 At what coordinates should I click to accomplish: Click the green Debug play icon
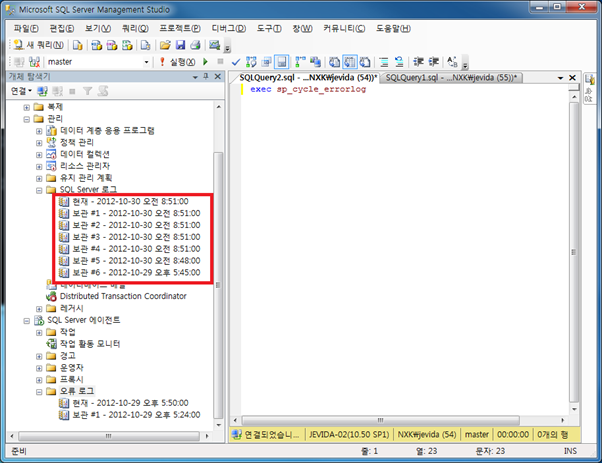tap(205, 61)
